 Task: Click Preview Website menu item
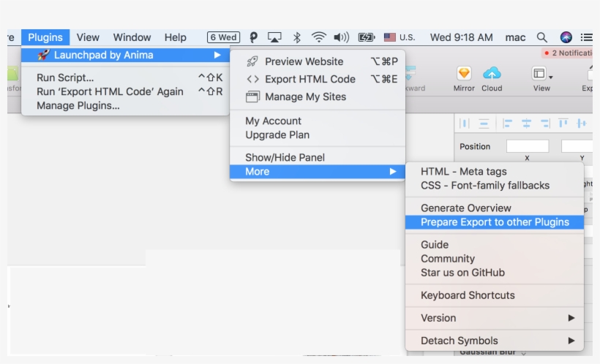click(318, 61)
